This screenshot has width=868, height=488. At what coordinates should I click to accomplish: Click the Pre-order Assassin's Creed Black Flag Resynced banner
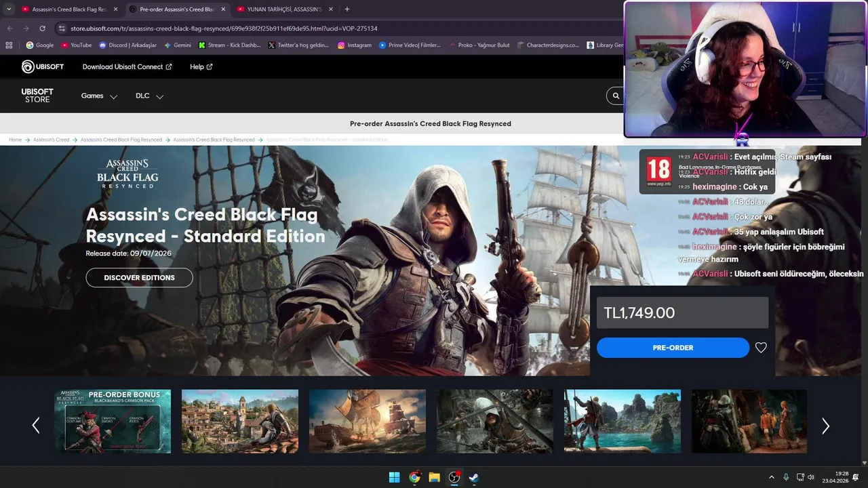[x=431, y=123]
